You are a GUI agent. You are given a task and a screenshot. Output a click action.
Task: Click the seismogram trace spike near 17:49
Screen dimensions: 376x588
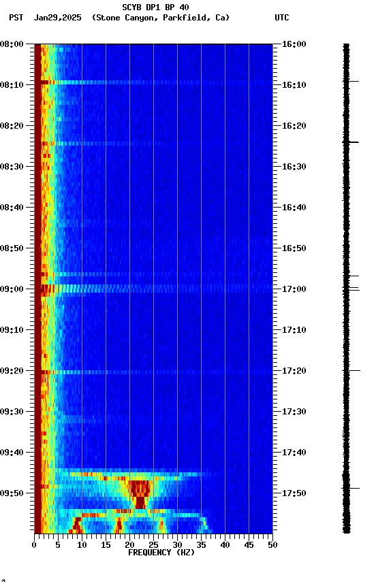tap(351, 488)
